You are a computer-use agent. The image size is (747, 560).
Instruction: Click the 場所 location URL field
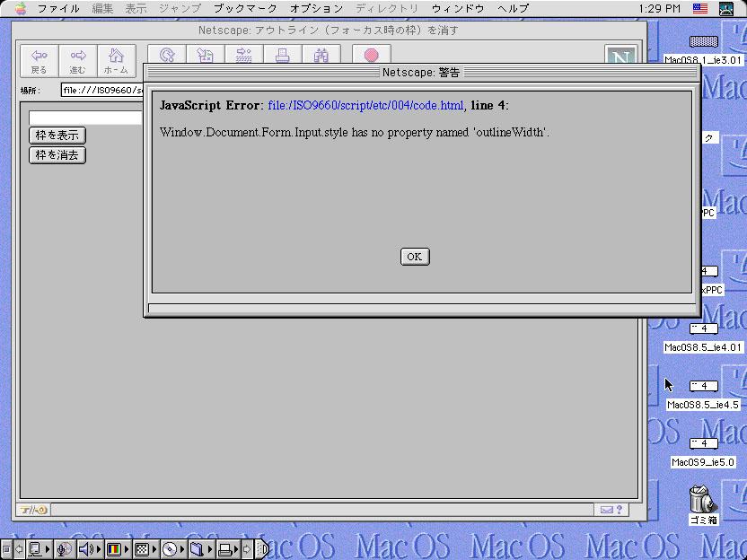pos(102,90)
